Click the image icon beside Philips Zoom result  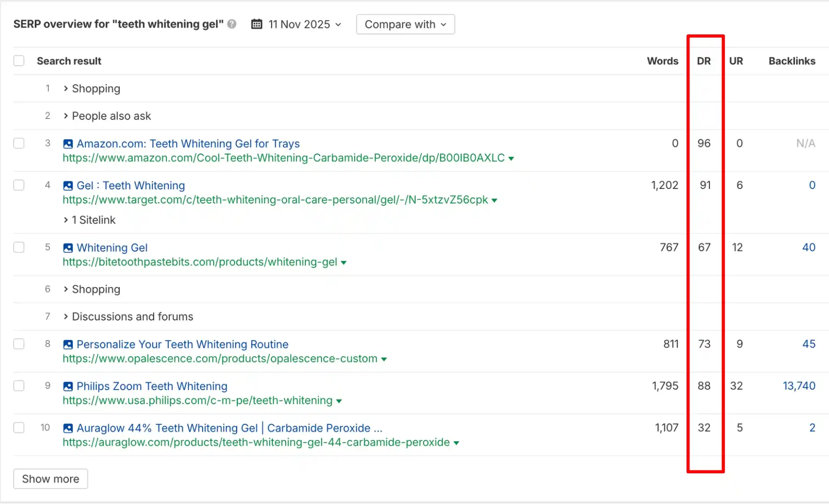point(68,386)
